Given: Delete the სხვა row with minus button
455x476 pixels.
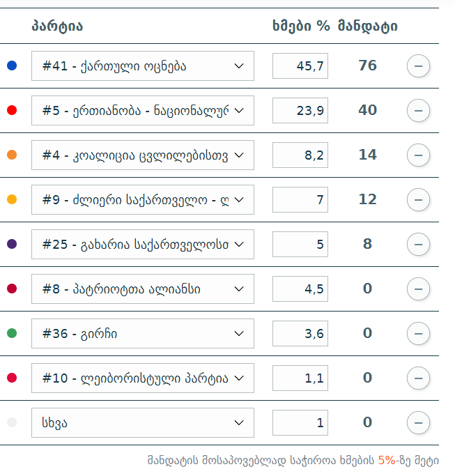Looking at the screenshot, I should click(x=418, y=423).
